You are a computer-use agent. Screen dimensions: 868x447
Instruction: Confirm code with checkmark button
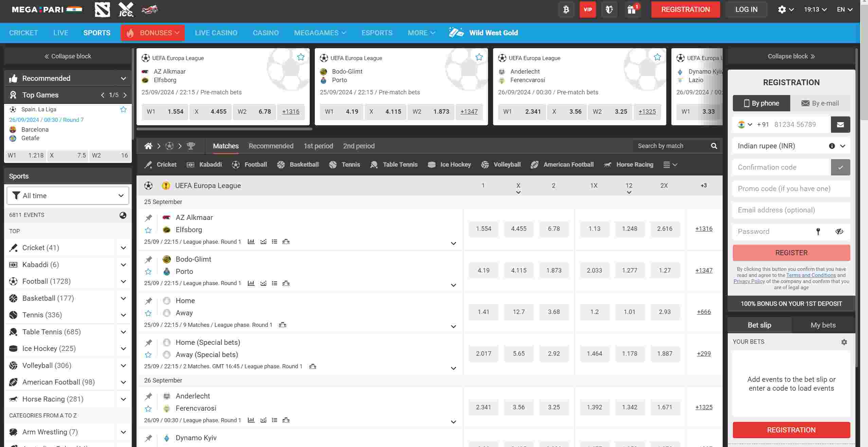point(840,167)
